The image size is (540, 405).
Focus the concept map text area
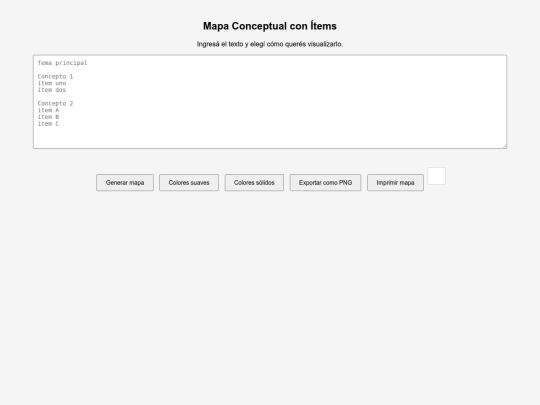coord(270,102)
